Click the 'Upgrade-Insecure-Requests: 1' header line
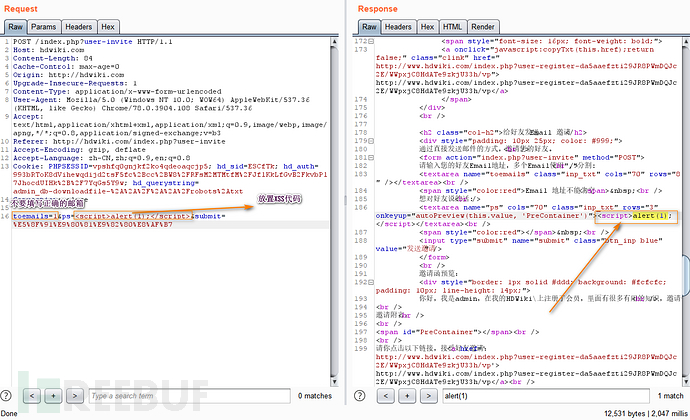 (75, 84)
